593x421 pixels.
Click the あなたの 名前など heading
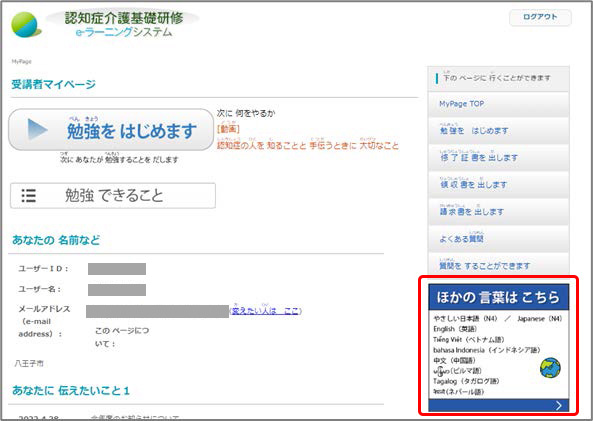56,240
